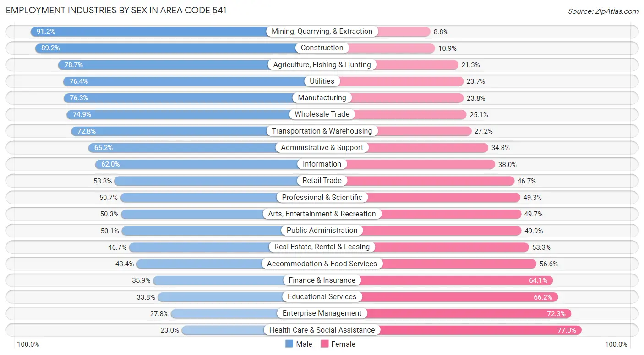Open the ZipAtlas.com source link
Image resolution: width=644 pixels, height=355 pixels.
click(603, 11)
